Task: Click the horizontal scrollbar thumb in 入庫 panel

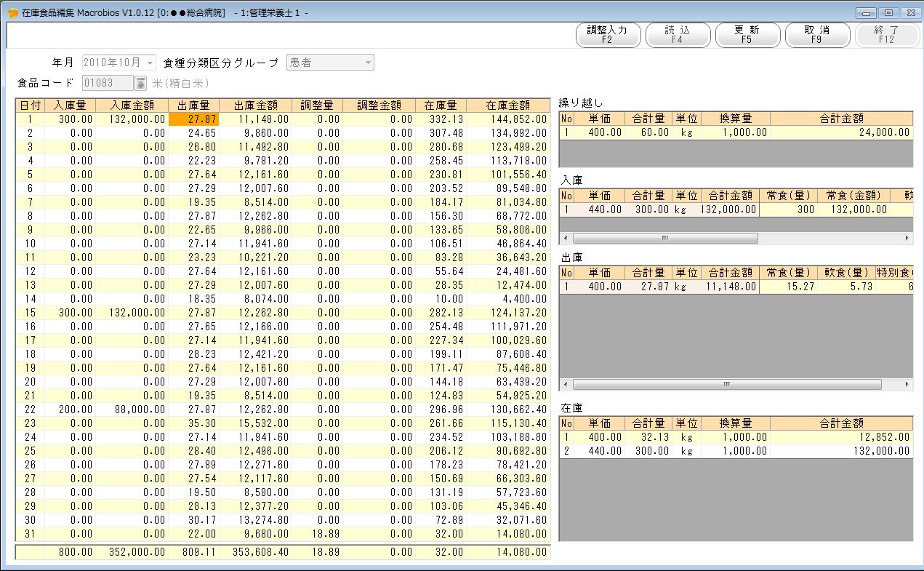Action: coord(665,239)
